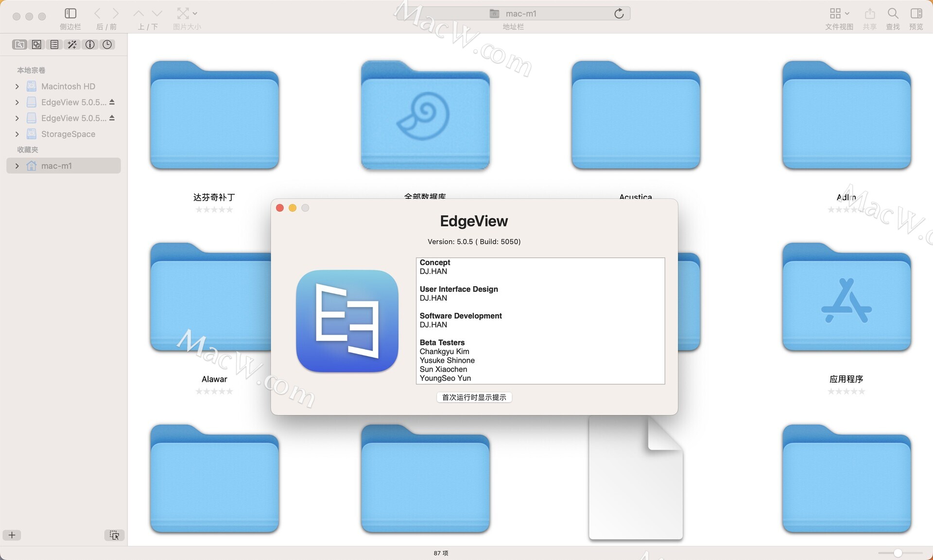This screenshot has height=560, width=933.
Task: Toggle the 预览 preview panel icon
Action: click(x=916, y=14)
